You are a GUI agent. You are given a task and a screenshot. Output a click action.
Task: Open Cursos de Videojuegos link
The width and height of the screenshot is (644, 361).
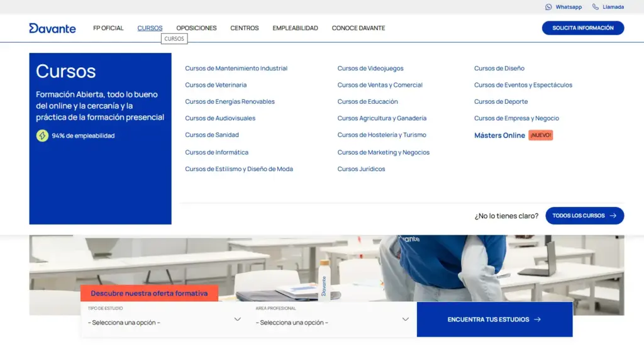pyautogui.click(x=370, y=68)
